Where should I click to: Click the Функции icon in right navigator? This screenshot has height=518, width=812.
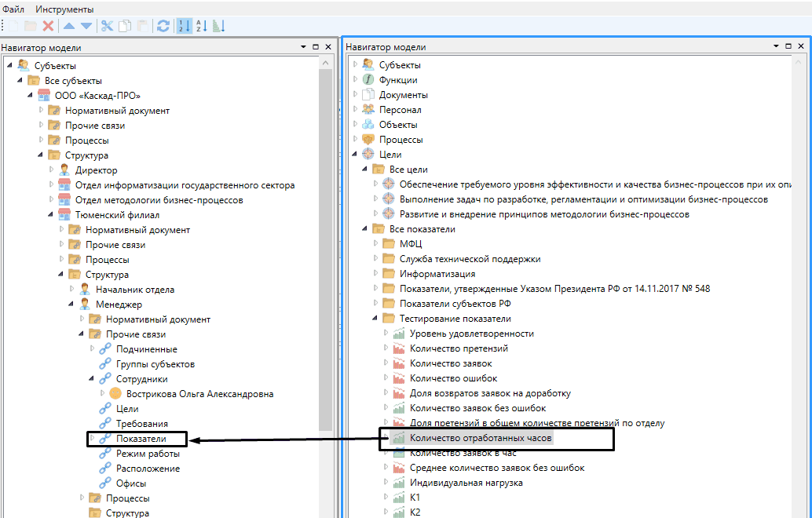coord(368,80)
